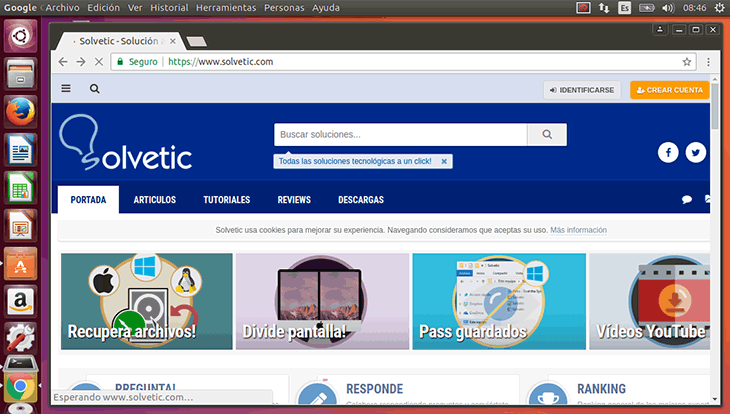This screenshot has width=730, height=414.
Task: Launch Firefox from the dock
Action: pos(20,112)
